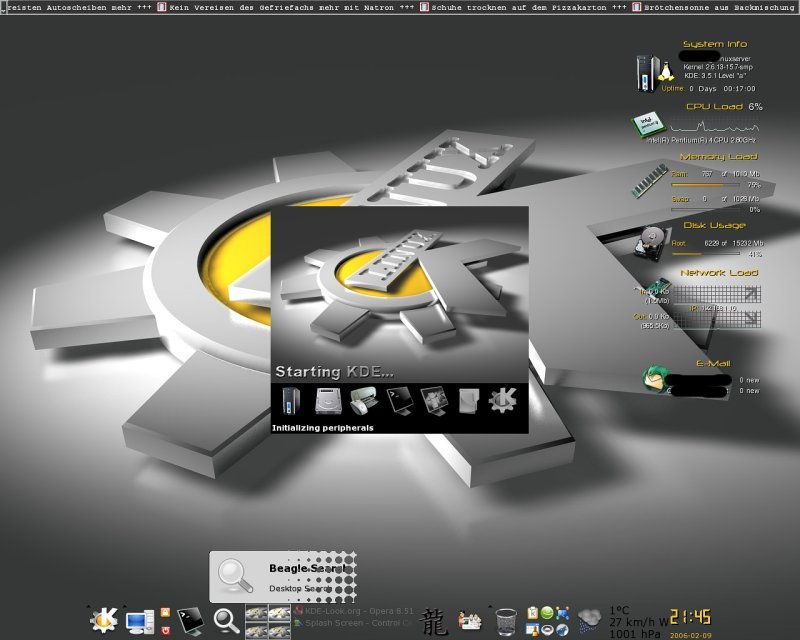The image size is (800, 640).
Task: Click the hard drive icon in splash screen
Action: tap(329, 401)
